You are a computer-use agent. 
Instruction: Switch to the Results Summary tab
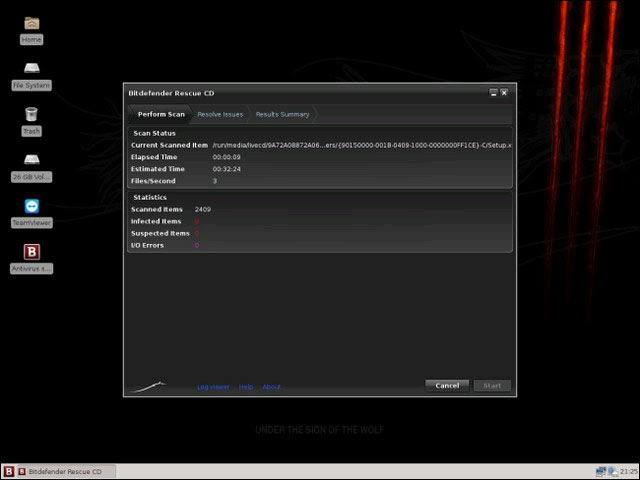282,115
